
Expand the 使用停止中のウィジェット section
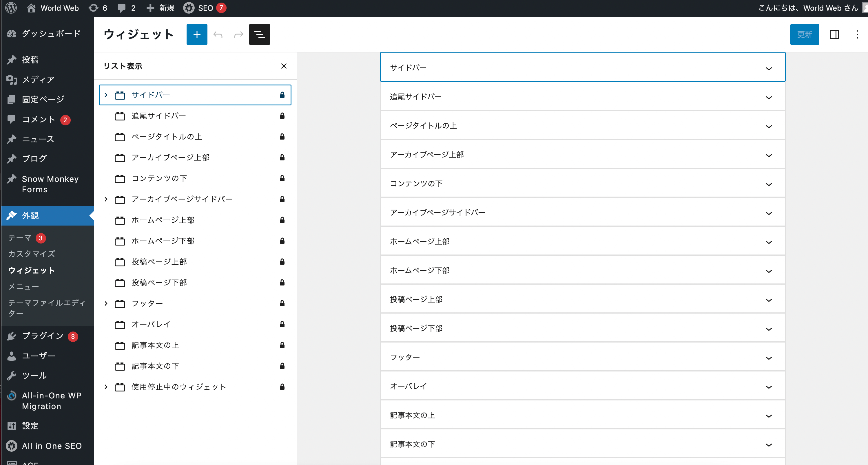[x=105, y=387]
